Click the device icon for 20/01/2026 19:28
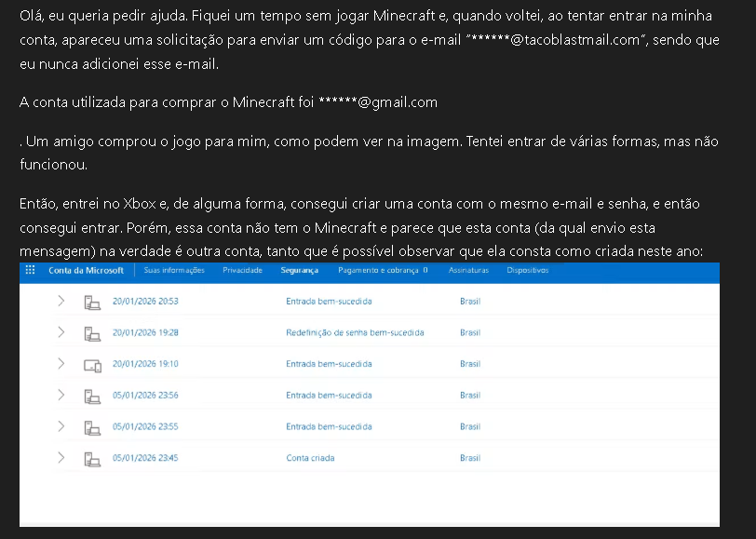Screen dimensions: 756x539 (x=92, y=333)
